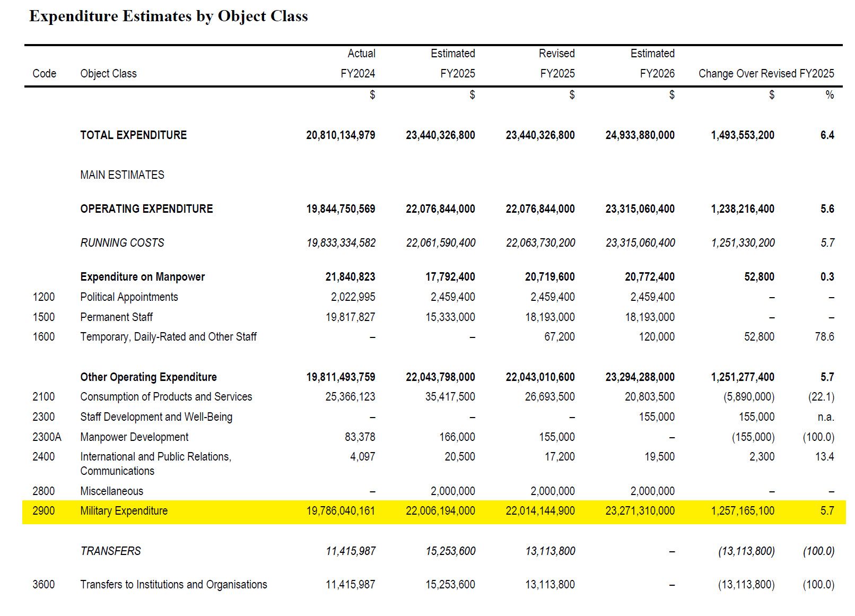Viewport: 855px width, 616px height.
Task: Select the 'MAIN ESTIMATES' label
Action: [123, 175]
